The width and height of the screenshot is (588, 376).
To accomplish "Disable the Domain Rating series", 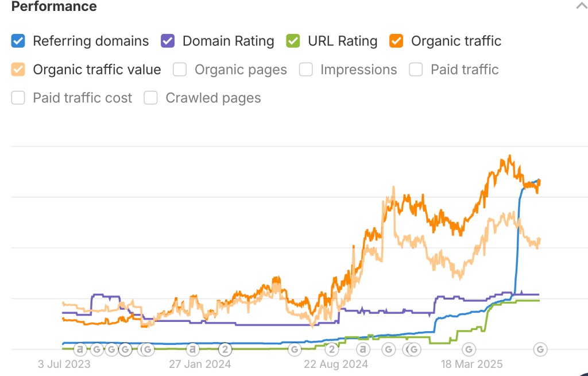I will pyautogui.click(x=168, y=41).
